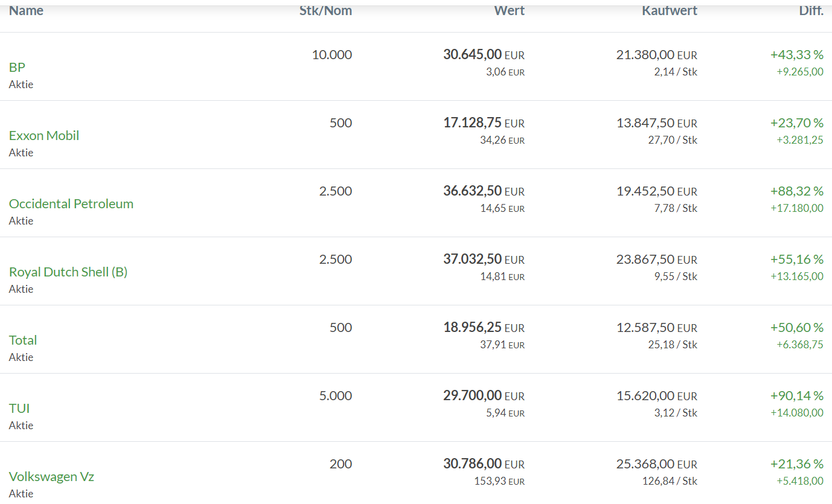Sort by the Kaufwert column header
The width and height of the screenshot is (832, 504).
[x=670, y=10]
